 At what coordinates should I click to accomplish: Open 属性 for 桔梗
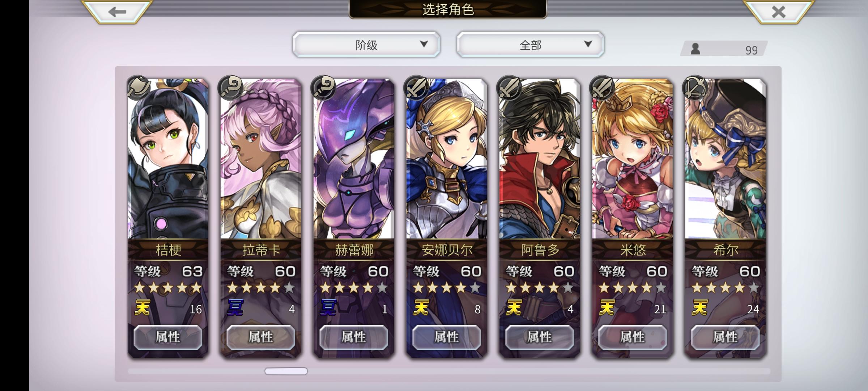168,337
